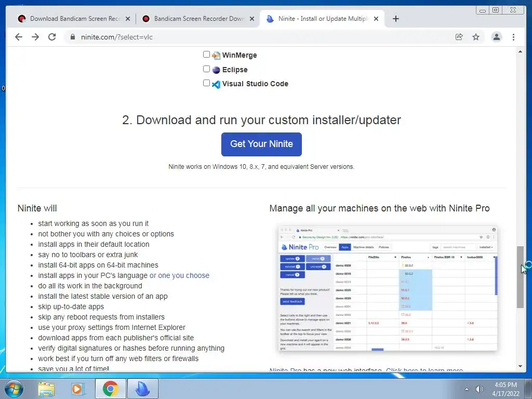The height and width of the screenshot is (399, 532).
Task: Reload the Ninite page
Action: click(x=52, y=37)
